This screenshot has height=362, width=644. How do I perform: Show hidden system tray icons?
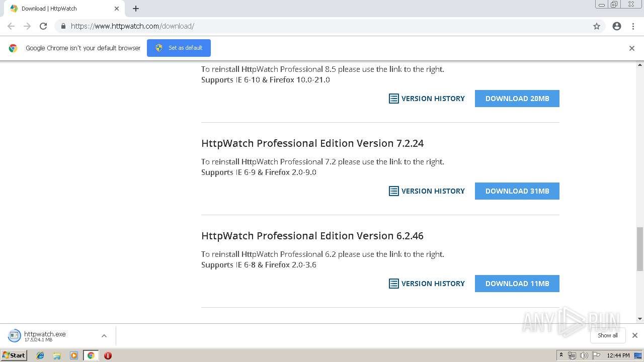(561, 355)
